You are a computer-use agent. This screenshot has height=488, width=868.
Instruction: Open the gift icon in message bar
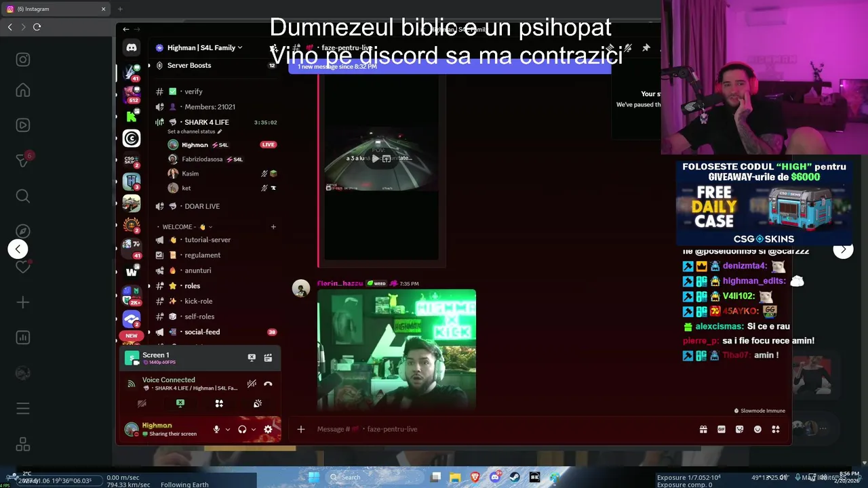(703, 429)
